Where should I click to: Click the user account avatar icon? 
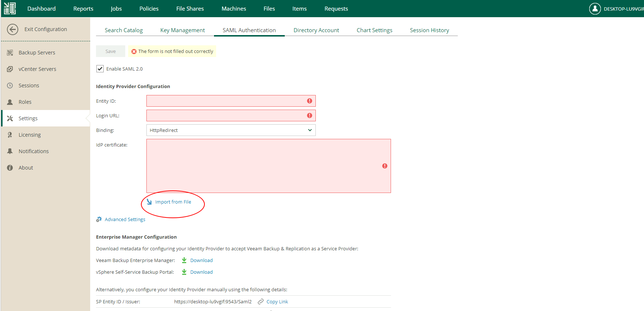point(595,8)
